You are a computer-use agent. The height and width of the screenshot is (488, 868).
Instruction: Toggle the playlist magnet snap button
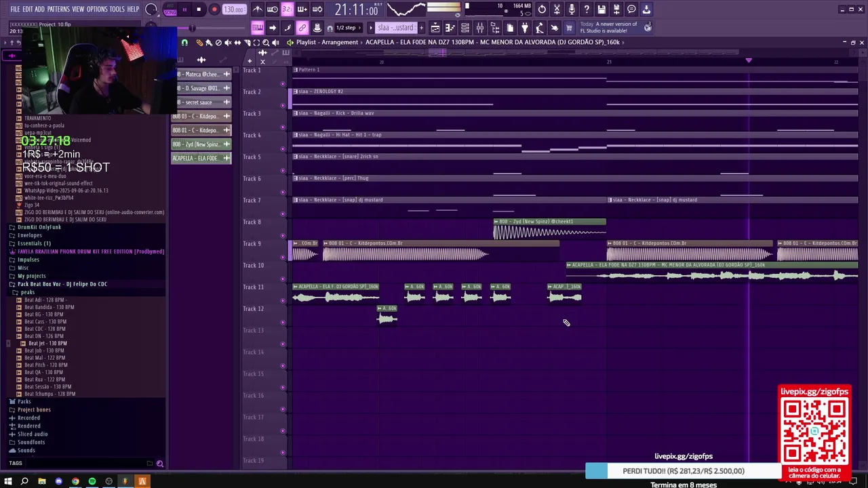point(184,42)
